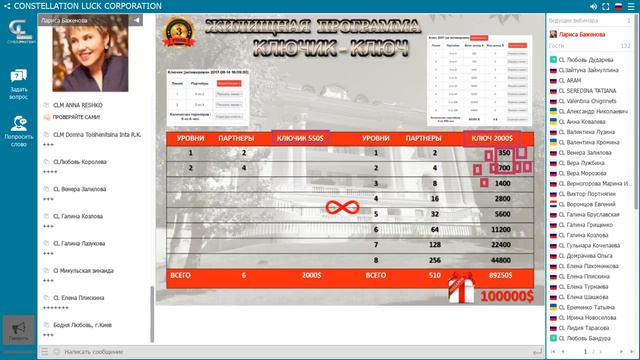Click the Гости guests section header

pyautogui.click(x=556, y=46)
